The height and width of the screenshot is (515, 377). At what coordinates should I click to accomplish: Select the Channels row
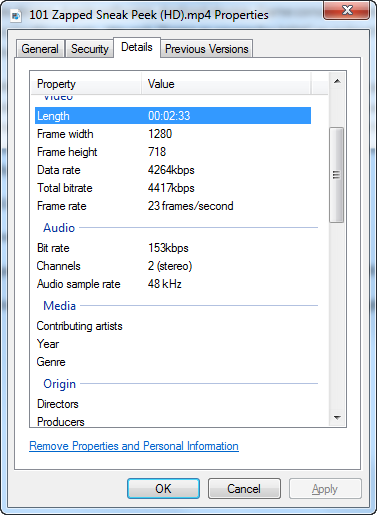(x=173, y=266)
